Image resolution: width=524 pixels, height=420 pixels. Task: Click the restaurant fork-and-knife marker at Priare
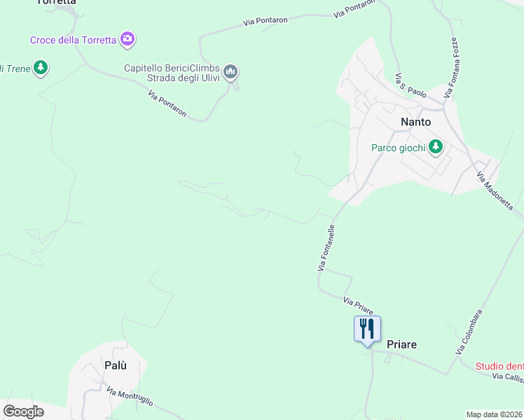click(367, 331)
